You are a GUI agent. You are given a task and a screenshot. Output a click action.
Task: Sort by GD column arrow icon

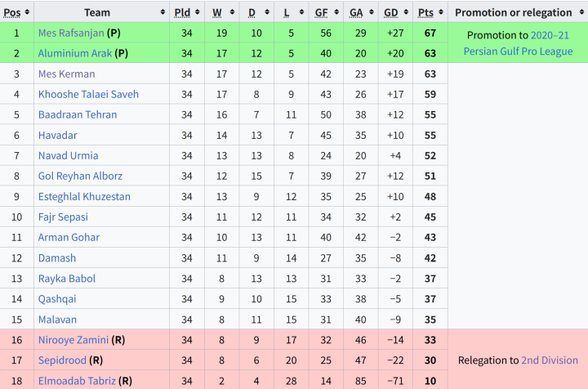click(x=406, y=12)
